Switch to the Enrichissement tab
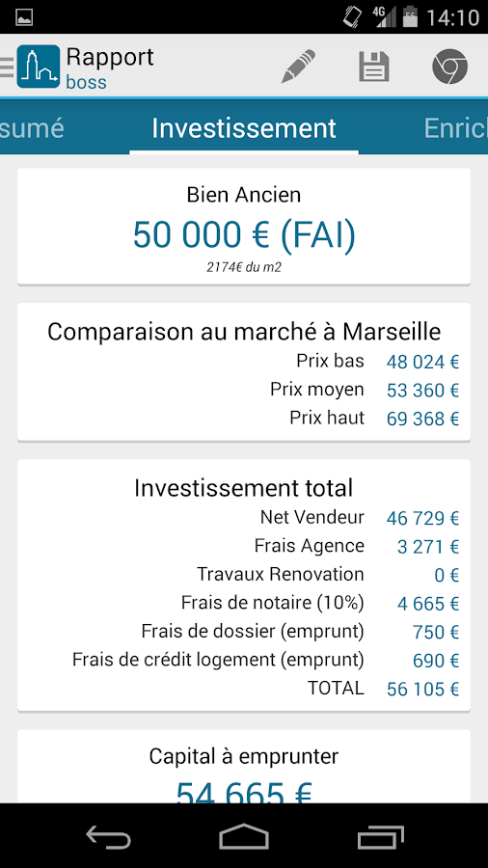The height and width of the screenshot is (868, 488). [455, 128]
